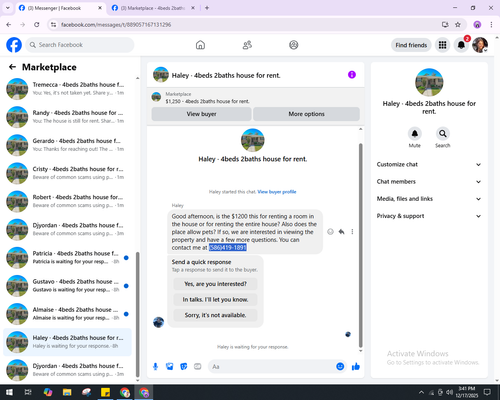Send quick response 'In talks. I'll let you know.'

click(215, 300)
